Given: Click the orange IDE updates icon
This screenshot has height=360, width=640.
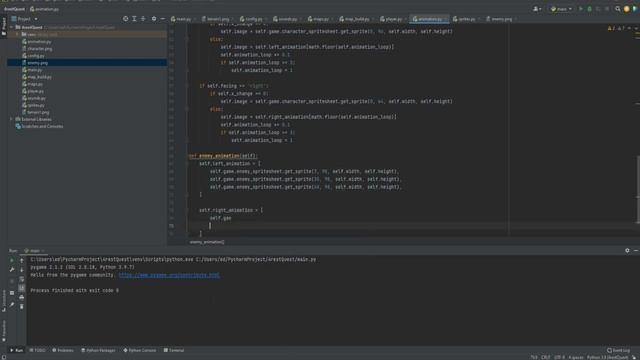Looking at the screenshot, I should click(x=627, y=9).
